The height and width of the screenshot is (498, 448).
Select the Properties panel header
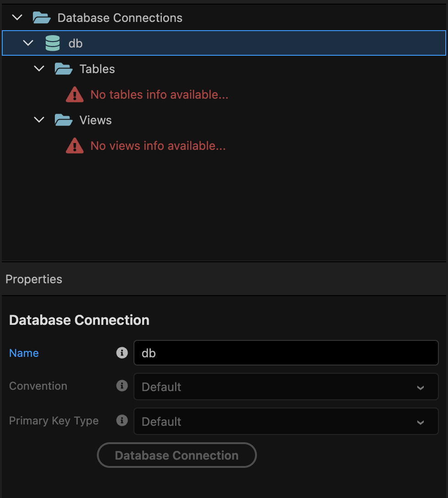[x=34, y=279]
